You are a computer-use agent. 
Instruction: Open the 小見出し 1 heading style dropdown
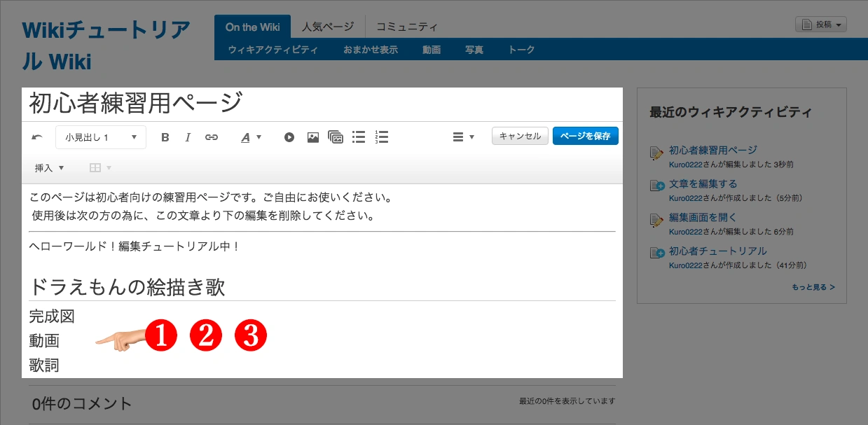pyautogui.click(x=101, y=137)
